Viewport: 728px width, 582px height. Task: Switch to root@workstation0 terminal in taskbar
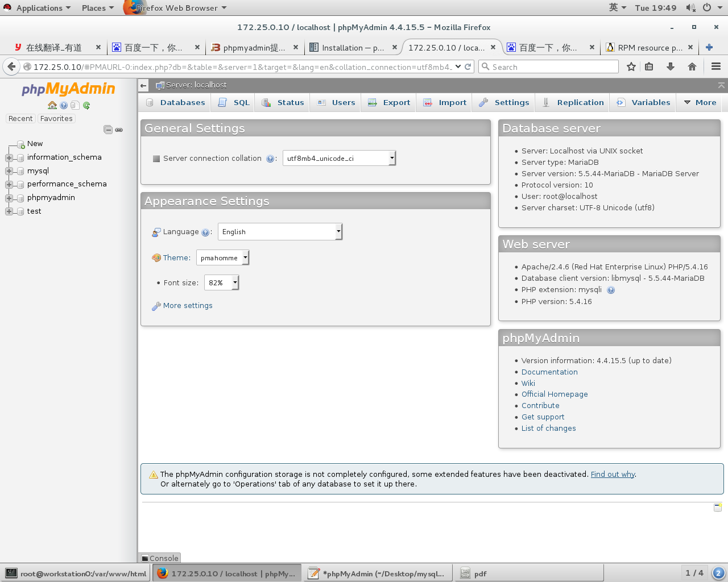(x=76, y=573)
